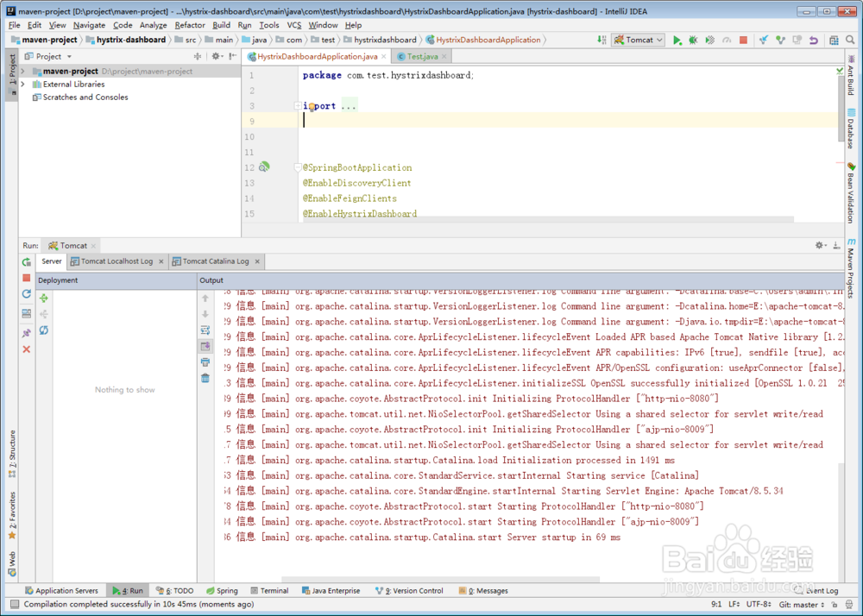
Task: Click the blue Update application icon in Run panel
Action: pyautogui.click(x=27, y=294)
